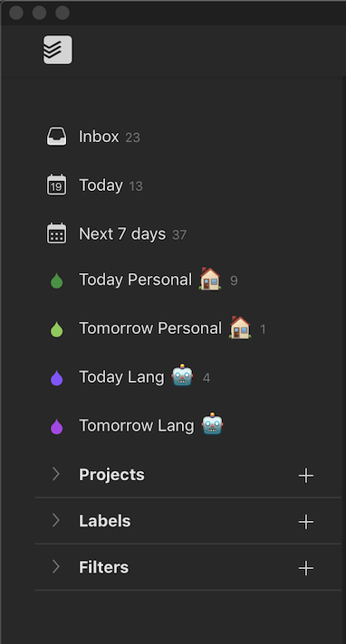Click the Today Lang robot emoji
The image size is (346, 644).
coord(182,375)
